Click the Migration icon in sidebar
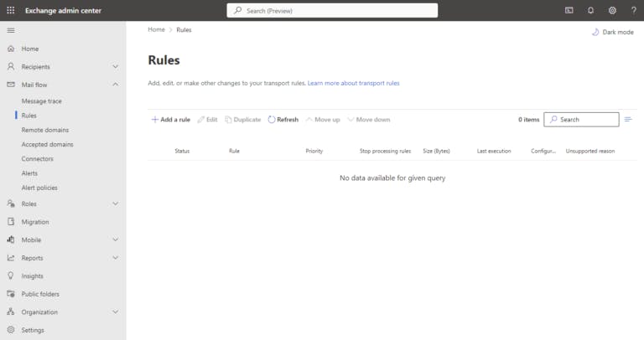The height and width of the screenshot is (340, 644). point(11,221)
